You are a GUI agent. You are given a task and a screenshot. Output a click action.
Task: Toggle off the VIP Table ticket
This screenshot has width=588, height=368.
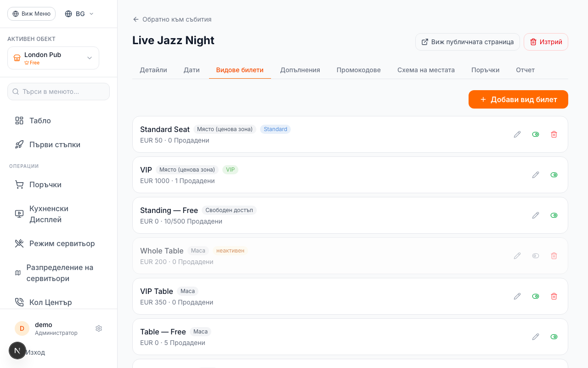(x=536, y=296)
